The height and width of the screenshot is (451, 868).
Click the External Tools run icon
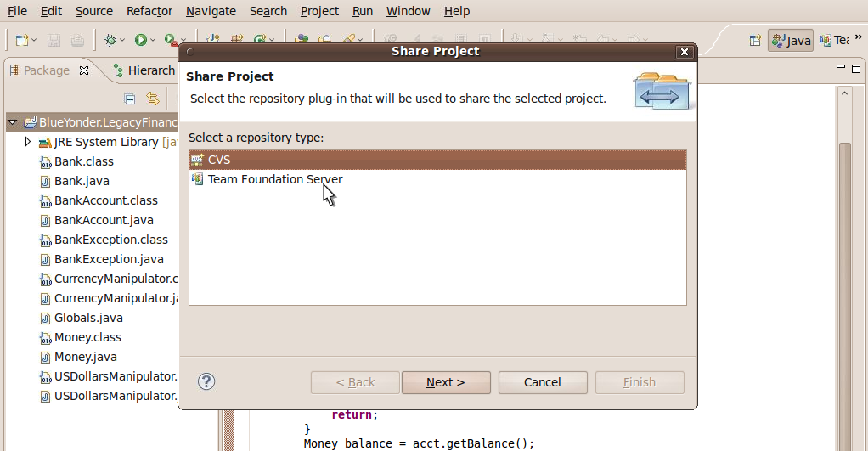pyautogui.click(x=171, y=40)
